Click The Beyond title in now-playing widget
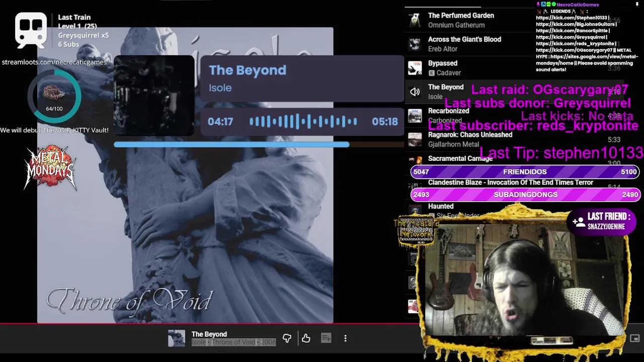Screen dimensions: 644x362 [x=248, y=70]
